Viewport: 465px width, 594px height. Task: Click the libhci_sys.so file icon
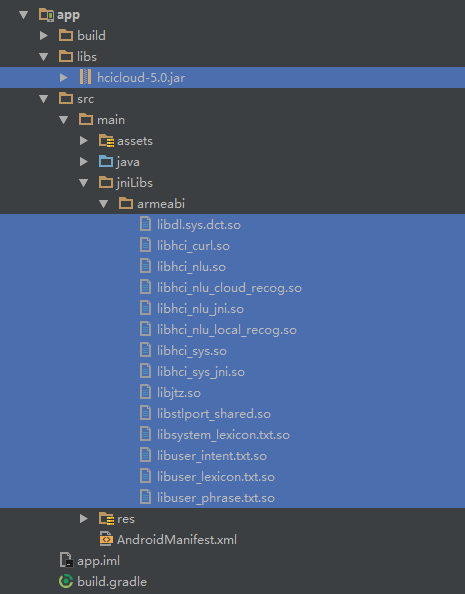[146, 350]
